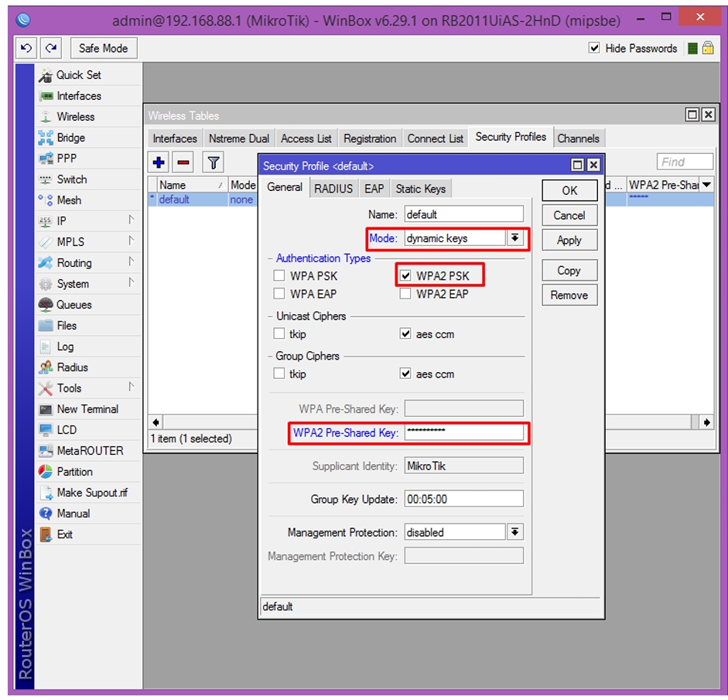Screen dimensions: 728x700
Task: Switch to the RADIUS tab
Action: click(333, 189)
